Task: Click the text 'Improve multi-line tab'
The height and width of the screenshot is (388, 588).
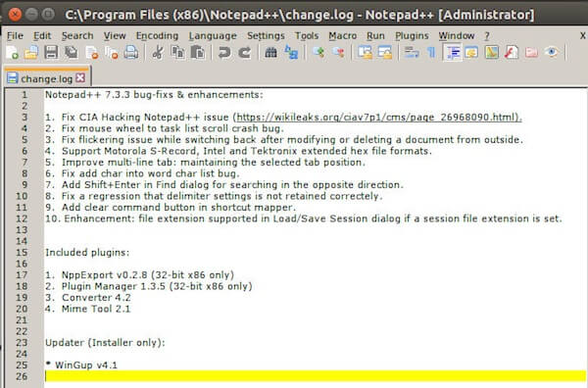Action: click(119, 163)
